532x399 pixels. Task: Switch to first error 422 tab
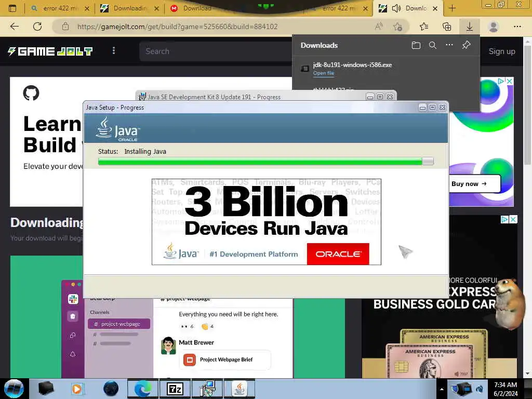(x=60, y=8)
